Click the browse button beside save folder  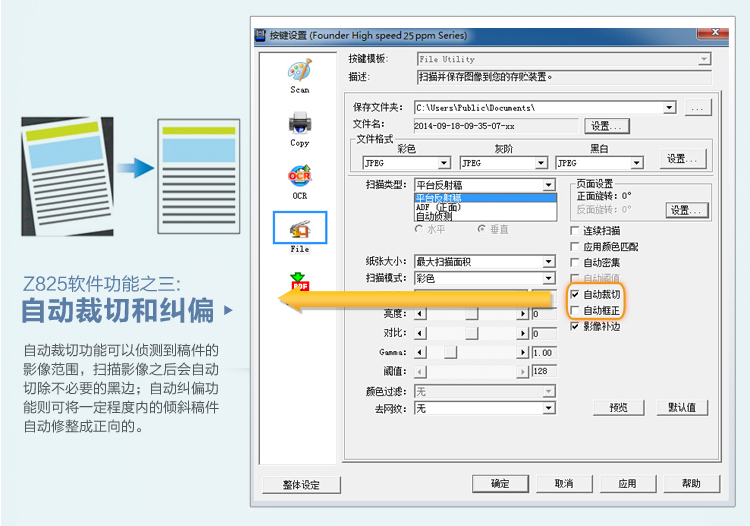pos(697,107)
